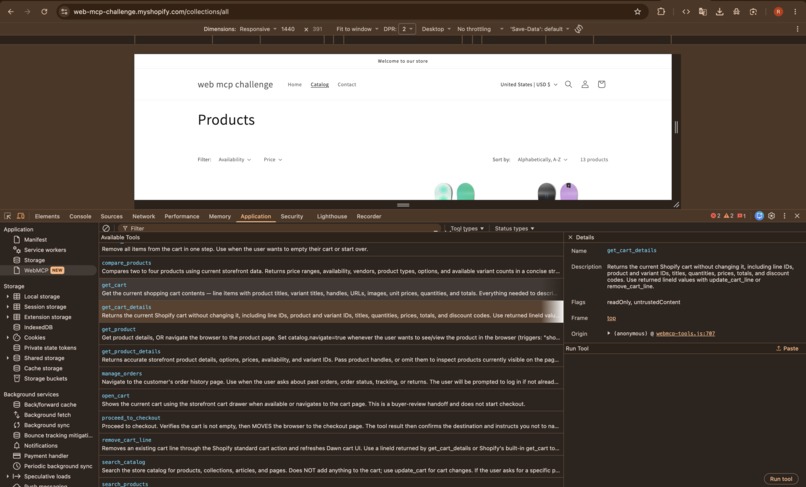Open the Status types filter dropdown
Viewport: 806px width, 487px height.
(514, 228)
